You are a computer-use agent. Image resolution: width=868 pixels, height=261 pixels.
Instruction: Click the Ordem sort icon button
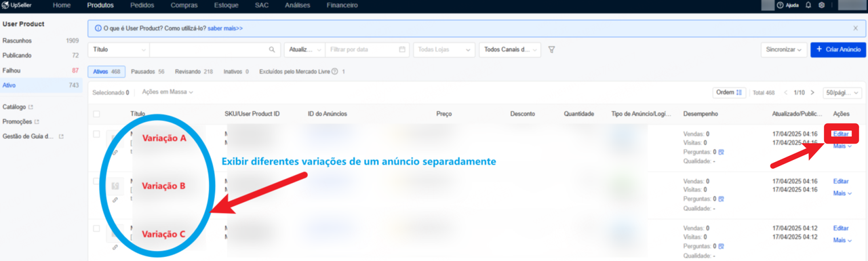pos(730,92)
